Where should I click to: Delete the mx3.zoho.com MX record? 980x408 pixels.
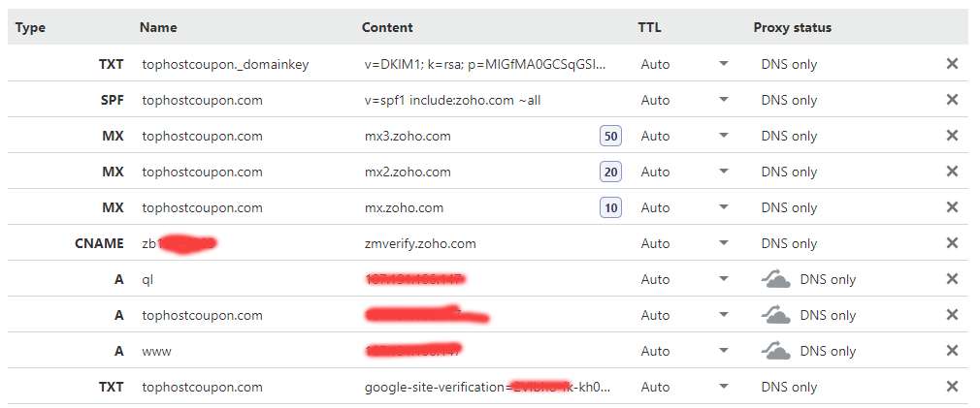[952, 136]
